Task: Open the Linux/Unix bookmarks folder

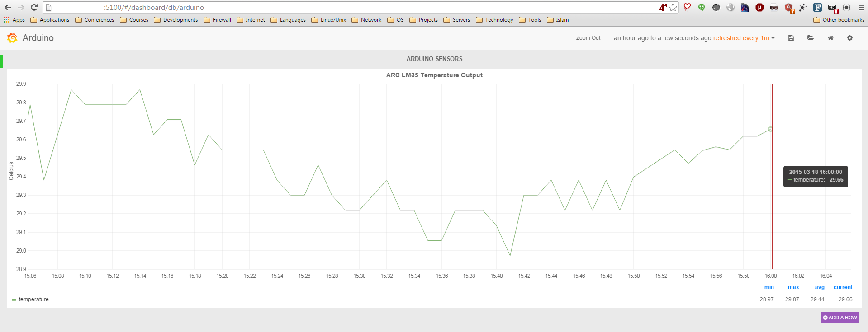Action: 329,20
